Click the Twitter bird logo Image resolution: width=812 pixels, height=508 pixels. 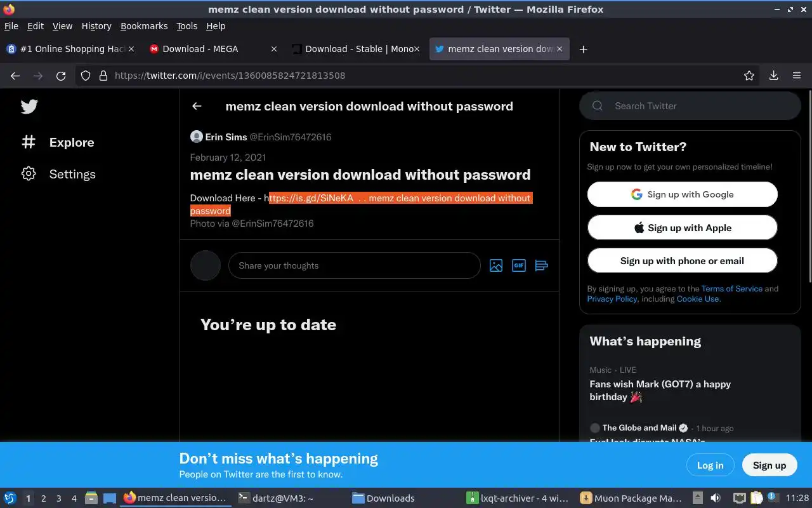(29, 107)
